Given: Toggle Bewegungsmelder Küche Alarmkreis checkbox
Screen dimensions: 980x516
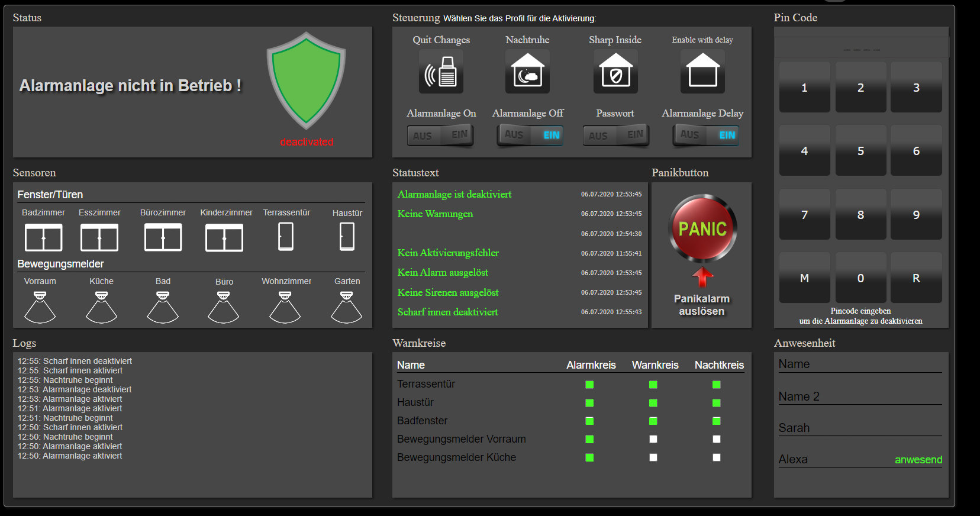Looking at the screenshot, I should [589, 457].
